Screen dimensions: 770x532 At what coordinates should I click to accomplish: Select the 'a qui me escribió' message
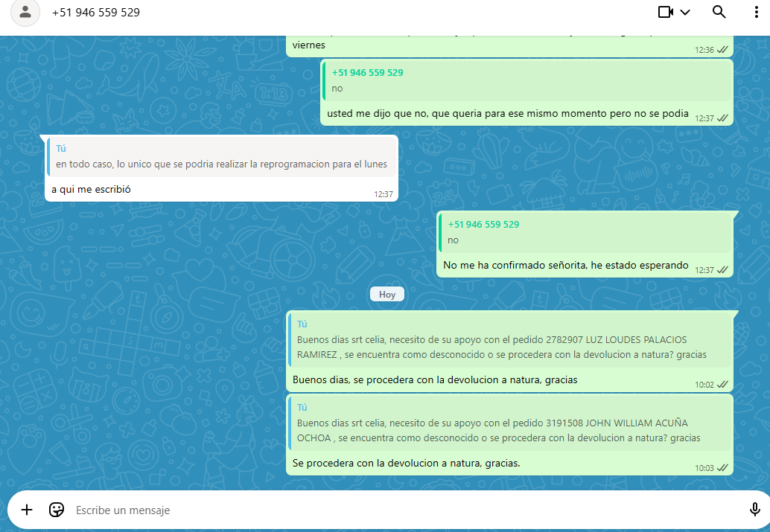click(91, 190)
